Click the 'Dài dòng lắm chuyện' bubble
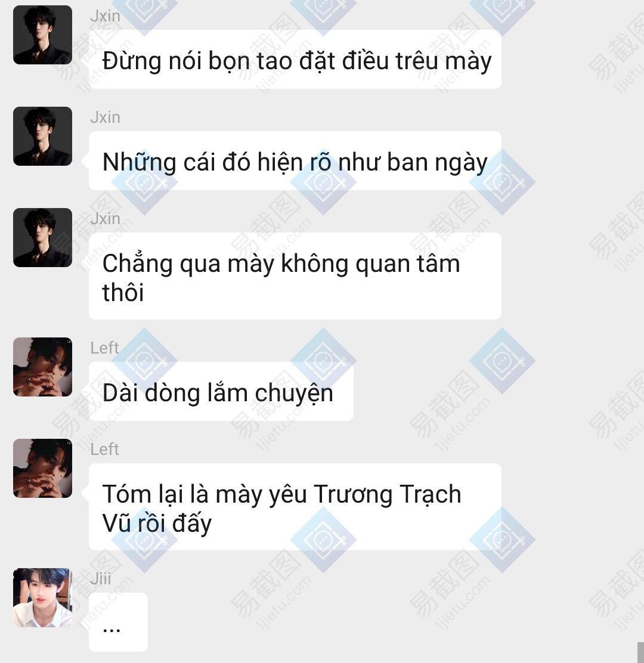644x663 pixels. point(221,392)
